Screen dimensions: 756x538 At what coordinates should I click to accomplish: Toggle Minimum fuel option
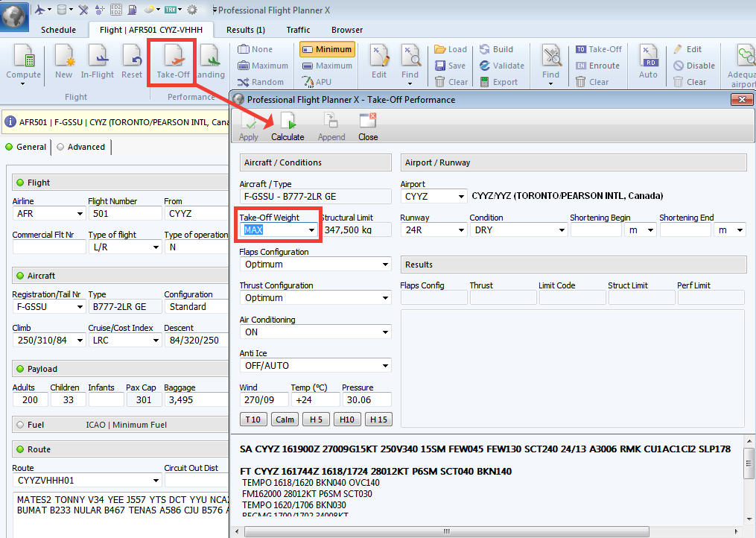pyautogui.click(x=327, y=49)
